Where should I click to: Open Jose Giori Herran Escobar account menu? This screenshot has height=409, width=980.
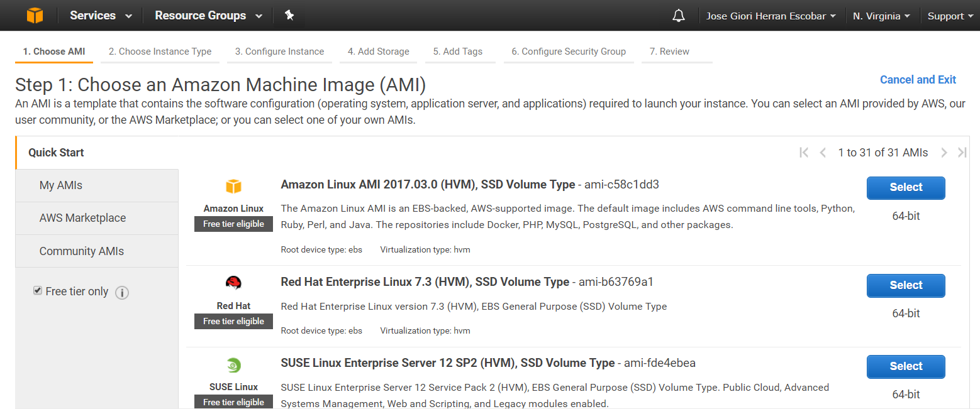(x=771, y=16)
